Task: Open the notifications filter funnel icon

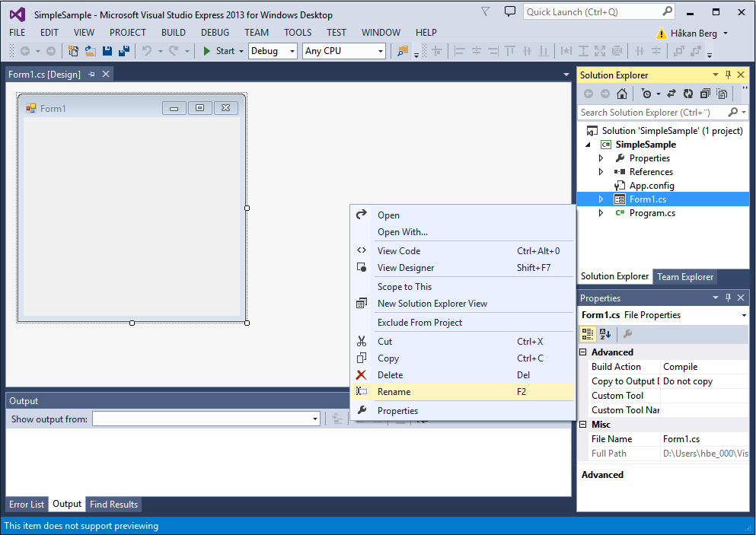Action: pos(486,11)
